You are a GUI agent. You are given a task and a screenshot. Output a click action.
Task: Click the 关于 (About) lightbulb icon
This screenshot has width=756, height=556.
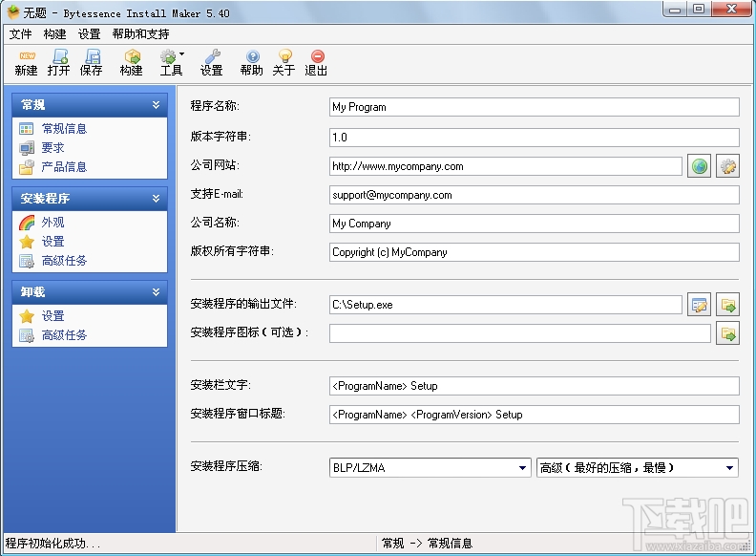point(284,63)
